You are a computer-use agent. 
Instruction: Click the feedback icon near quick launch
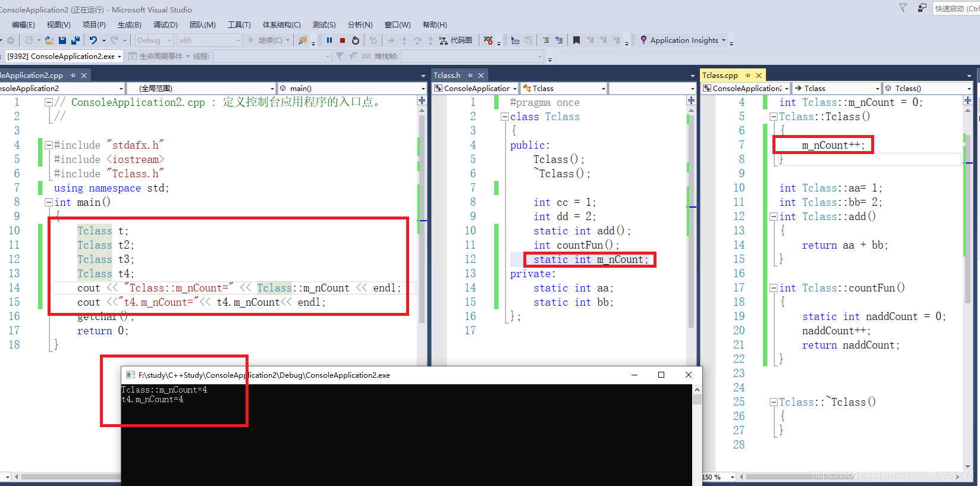click(922, 8)
